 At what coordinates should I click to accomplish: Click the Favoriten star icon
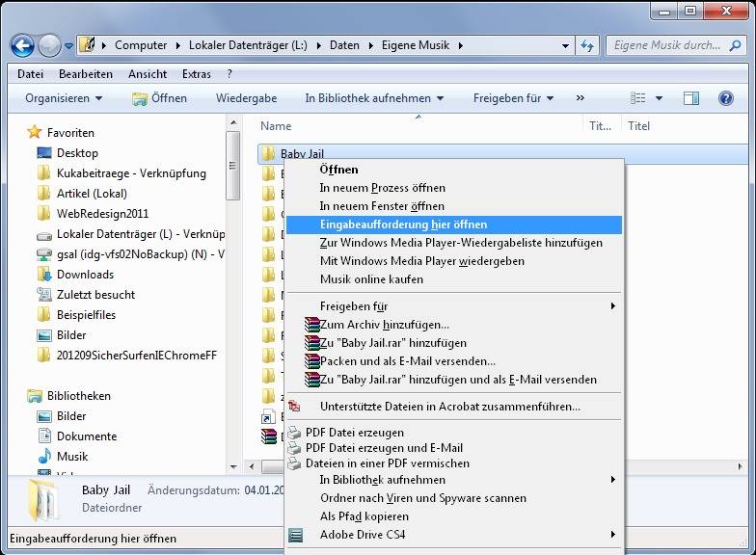pyautogui.click(x=35, y=132)
